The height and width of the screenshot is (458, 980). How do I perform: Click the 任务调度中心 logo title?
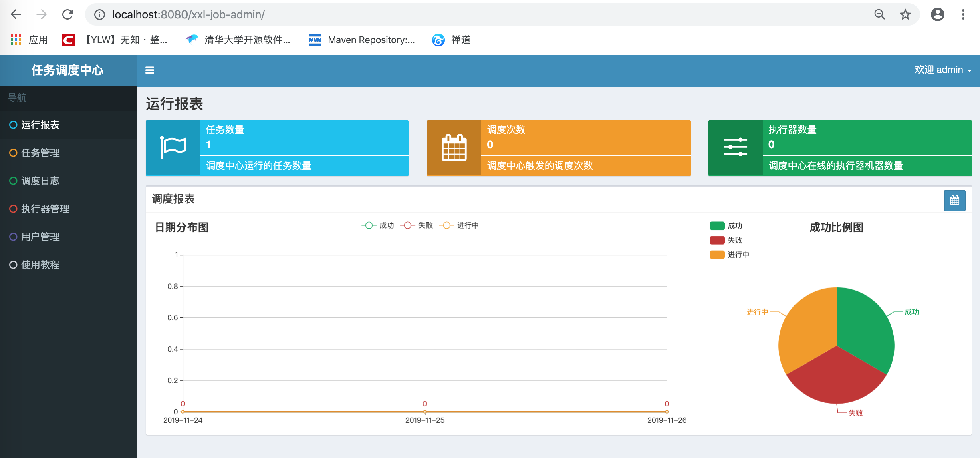(67, 70)
